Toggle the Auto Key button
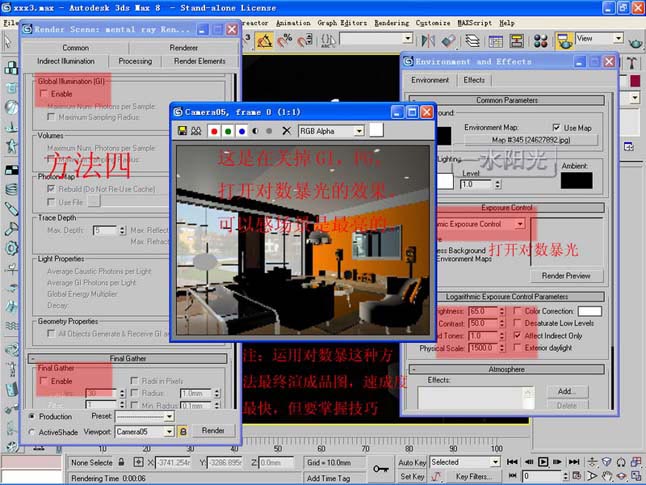This screenshot has height=485, width=646. click(412, 463)
